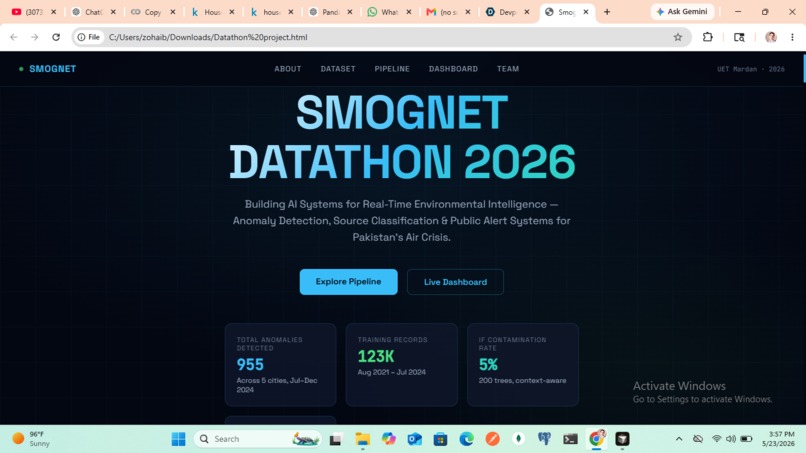Screen dimensions: 806x453
Task: Open the Live Dashboard button
Action: (x=455, y=282)
